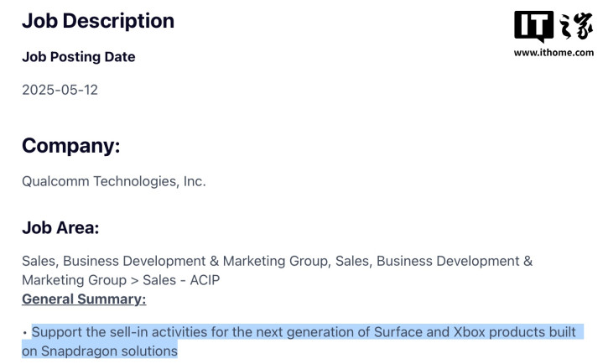Click the bullet point before Support
Screen dimensions: 603x364
(25, 332)
